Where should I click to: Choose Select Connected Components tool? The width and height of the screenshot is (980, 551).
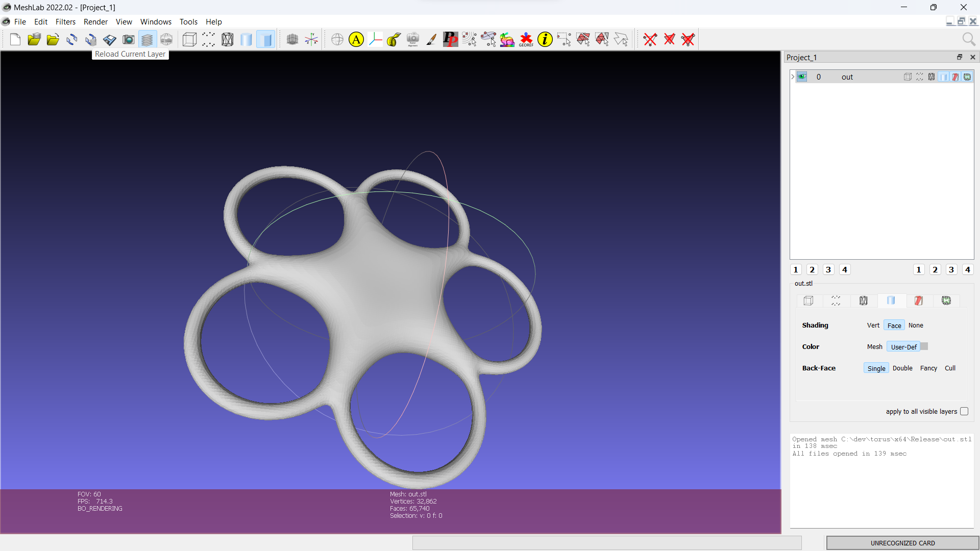(602, 39)
